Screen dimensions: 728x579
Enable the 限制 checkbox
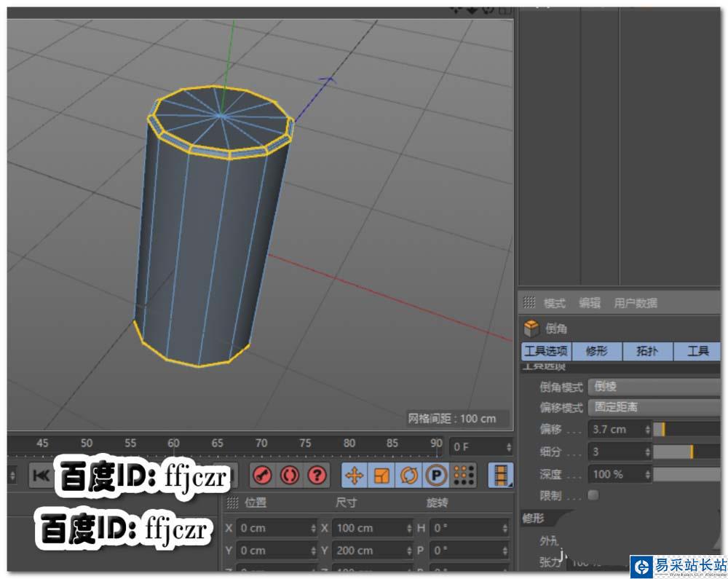[593, 495]
